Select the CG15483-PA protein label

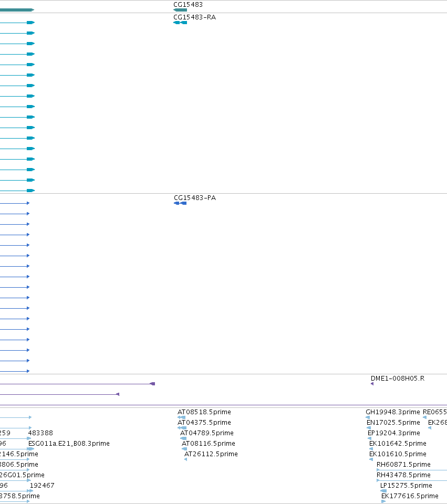(194, 198)
